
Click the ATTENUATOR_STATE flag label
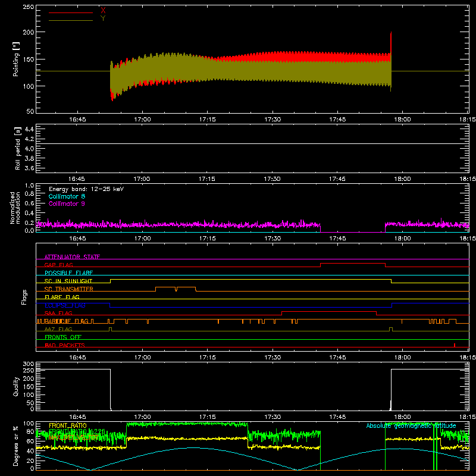coord(72,257)
